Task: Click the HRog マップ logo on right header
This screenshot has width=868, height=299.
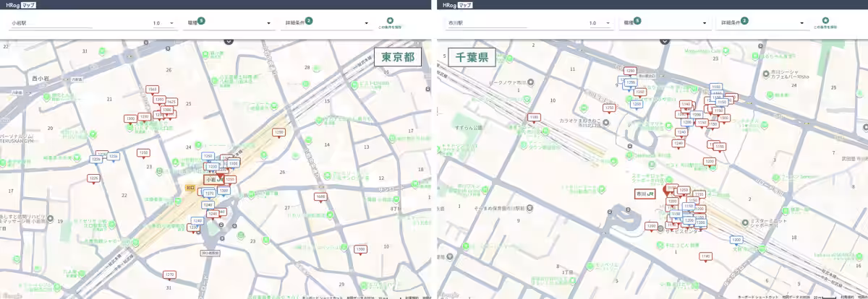Action: 456,4
